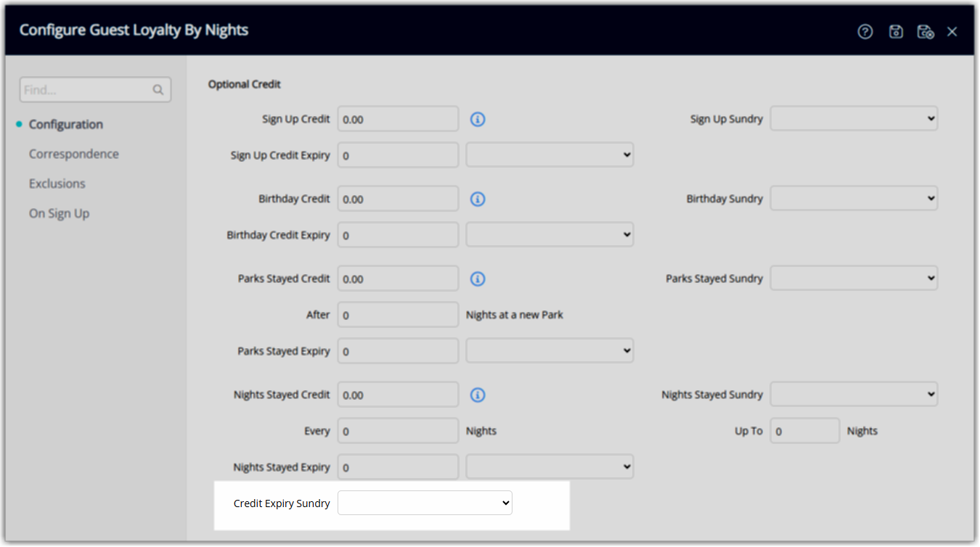
Task: Click the Optional Credit heading
Action: coord(245,84)
